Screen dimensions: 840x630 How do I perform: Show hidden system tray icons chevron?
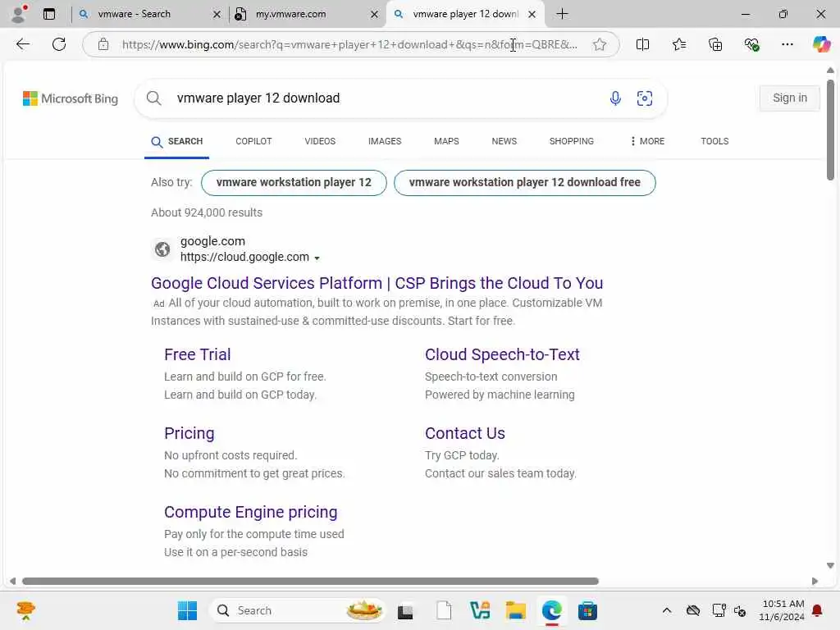point(666,610)
